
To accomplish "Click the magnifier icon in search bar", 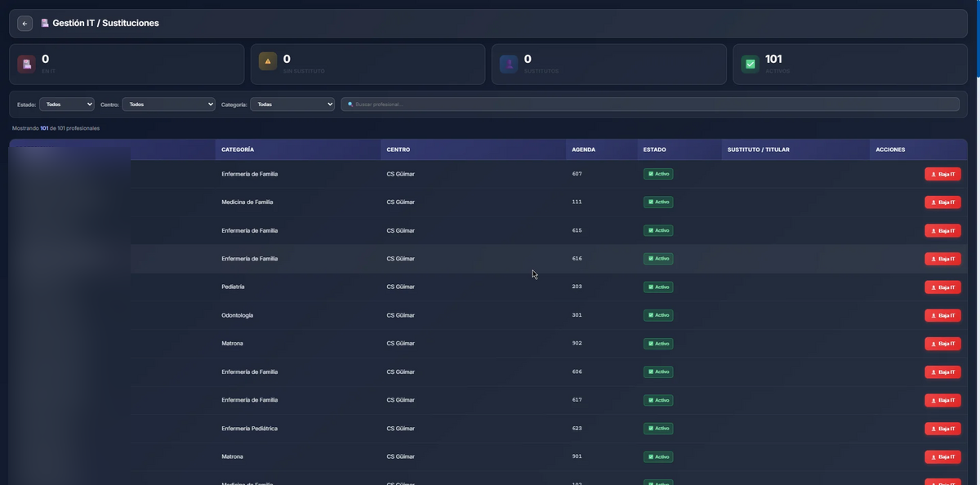I will click(350, 105).
